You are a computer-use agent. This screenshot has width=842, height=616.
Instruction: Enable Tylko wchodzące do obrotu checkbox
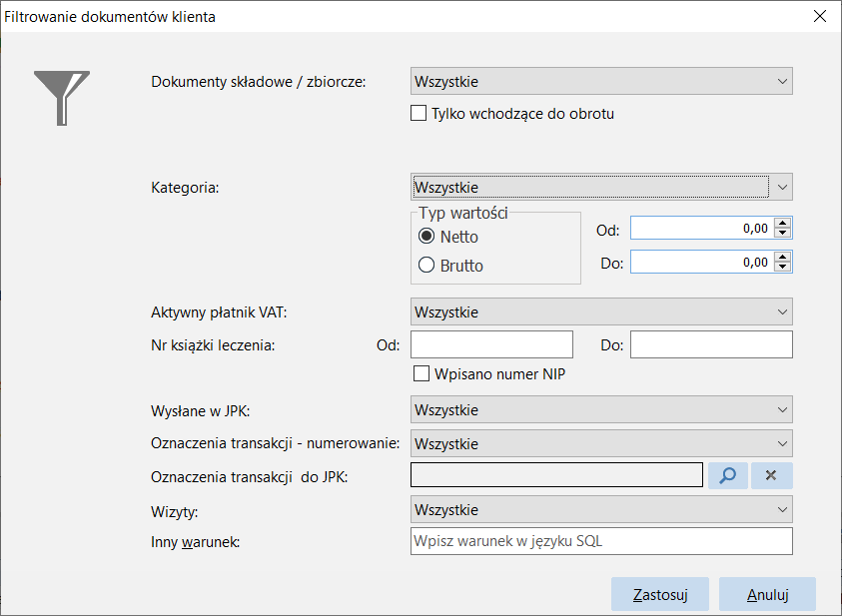coord(419,113)
